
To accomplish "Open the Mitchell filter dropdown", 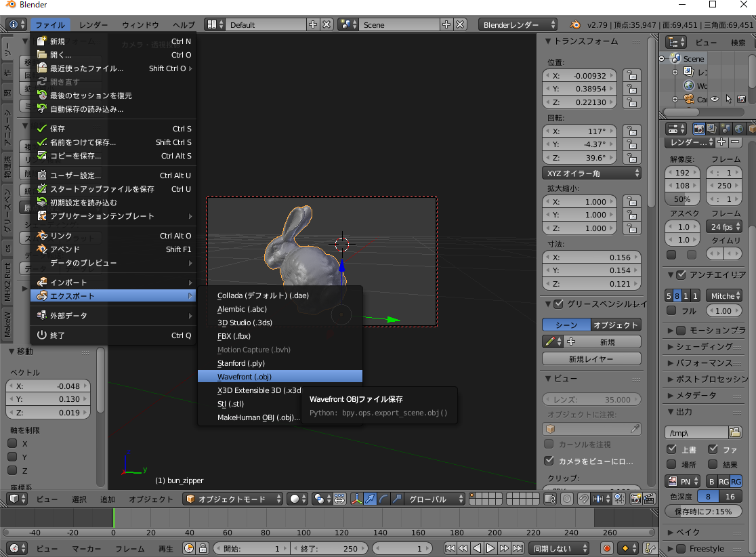I will (x=723, y=296).
